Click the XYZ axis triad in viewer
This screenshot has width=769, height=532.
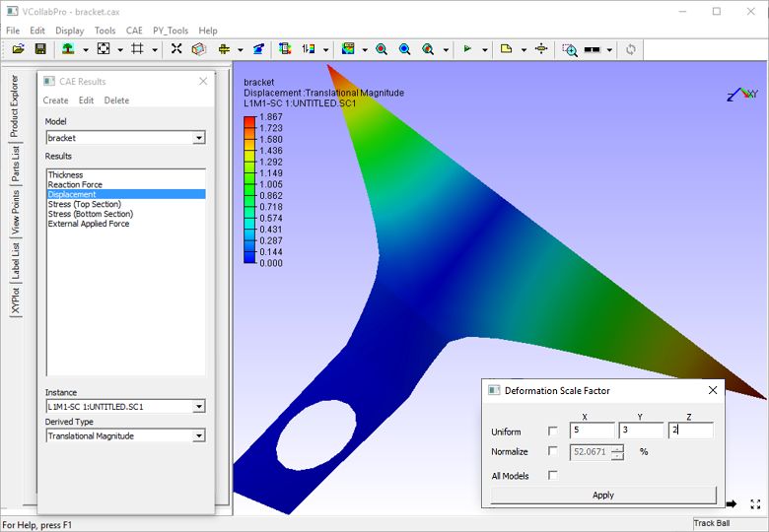[742, 94]
